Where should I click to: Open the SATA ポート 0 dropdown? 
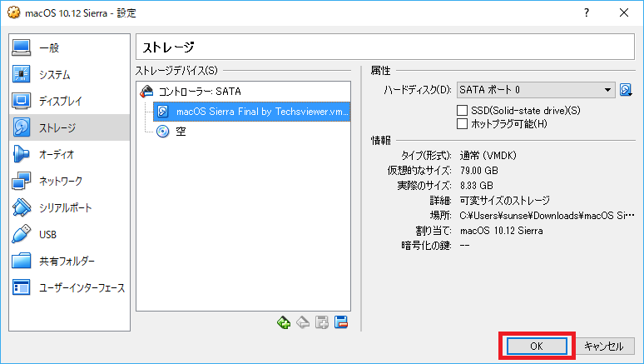(536, 90)
